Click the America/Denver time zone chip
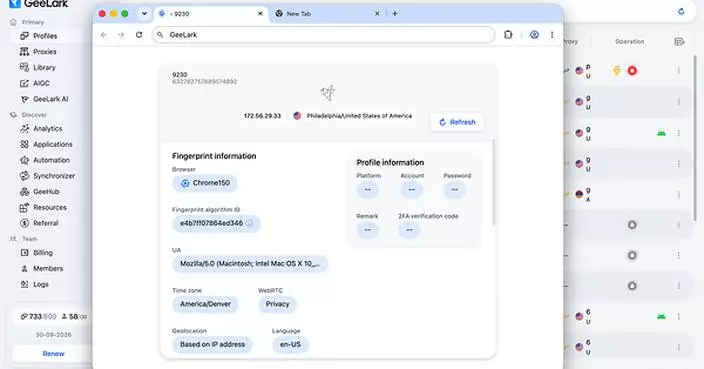The width and height of the screenshot is (704, 369). (x=206, y=304)
